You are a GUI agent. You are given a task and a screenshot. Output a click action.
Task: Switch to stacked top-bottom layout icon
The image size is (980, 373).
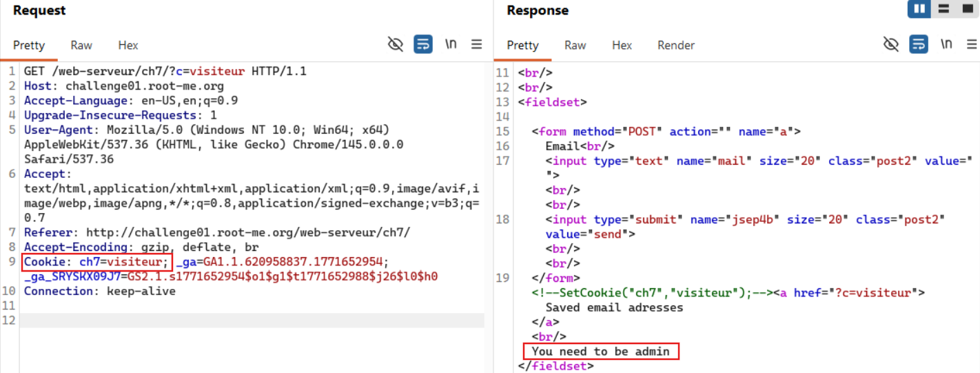tap(943, 10)
